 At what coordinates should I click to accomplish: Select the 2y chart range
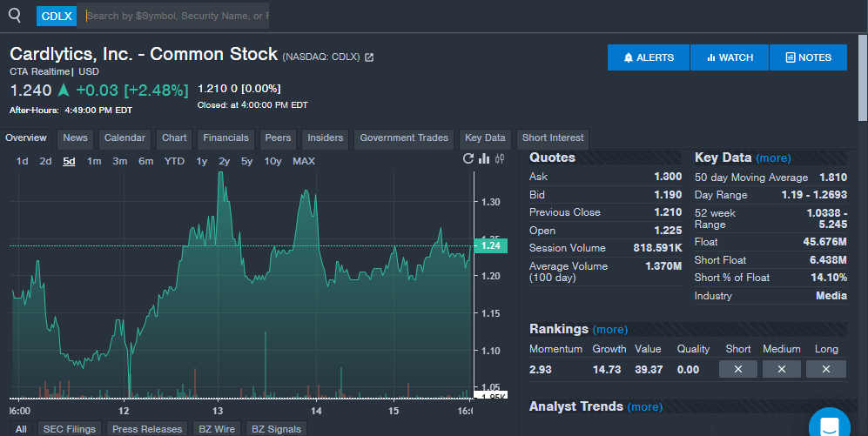click(x=224, y=161)
